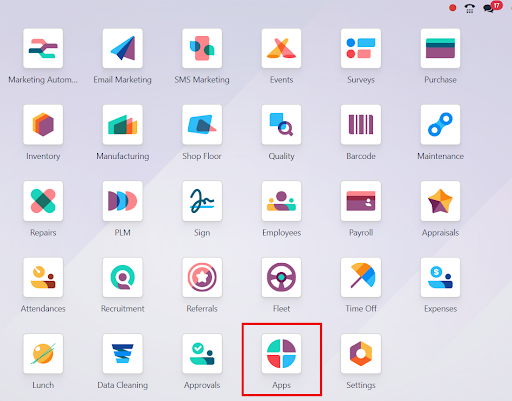Open the Inventory app

pos(43,125)
